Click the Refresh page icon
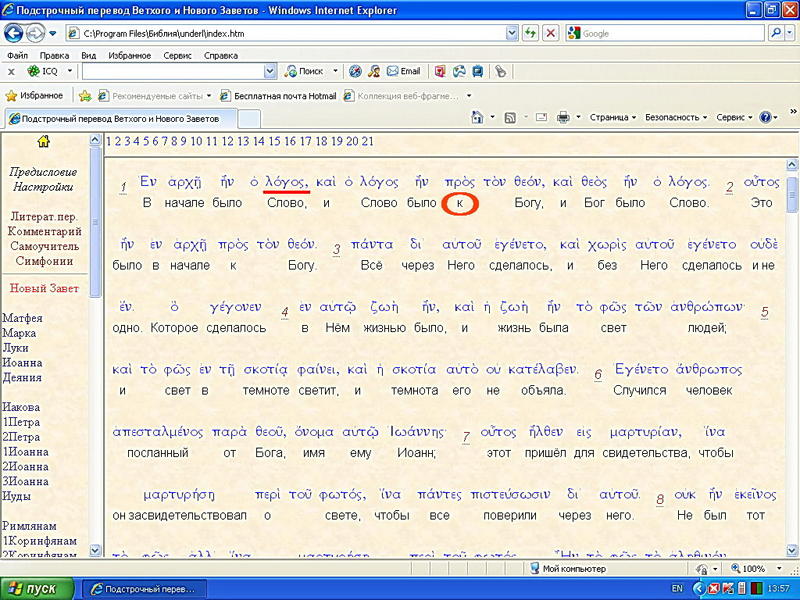The image size is (800, 600). [x=530, y=33]
